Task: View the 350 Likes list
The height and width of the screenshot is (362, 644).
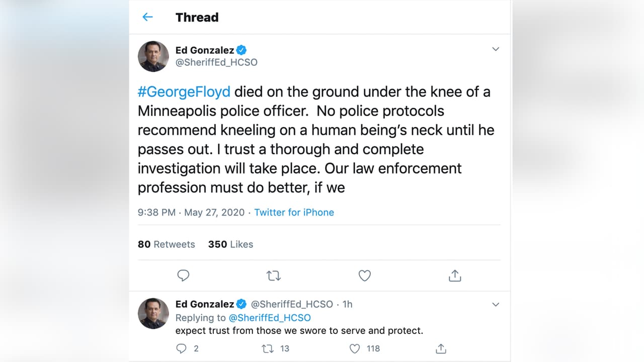Action: (x=230, y=244)
